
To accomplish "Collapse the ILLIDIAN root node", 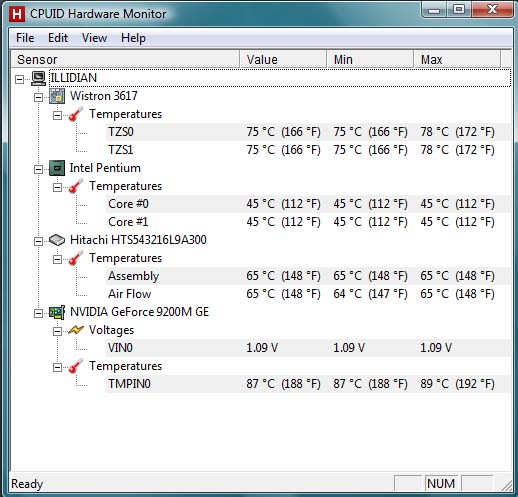I will pyautogui.click(x=20, y=79).
